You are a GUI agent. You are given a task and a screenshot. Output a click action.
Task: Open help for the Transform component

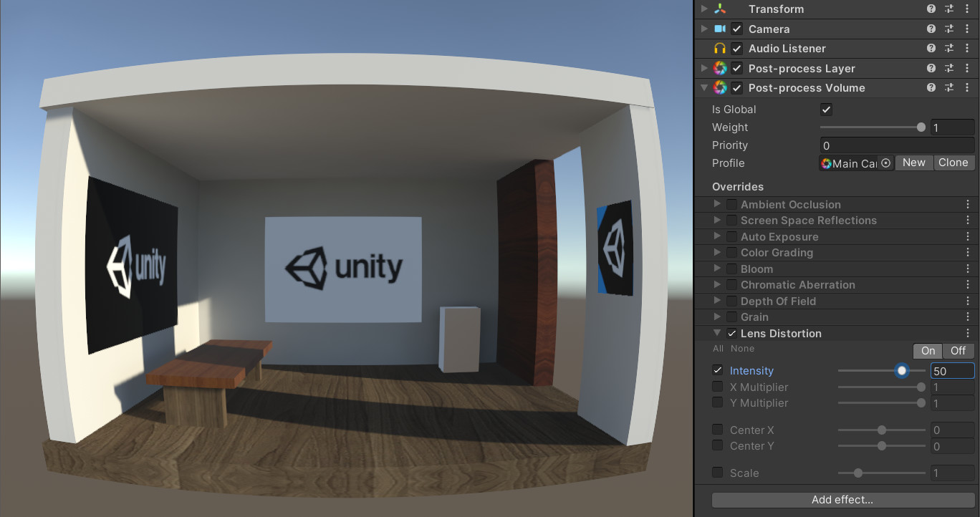click(931, 9)
